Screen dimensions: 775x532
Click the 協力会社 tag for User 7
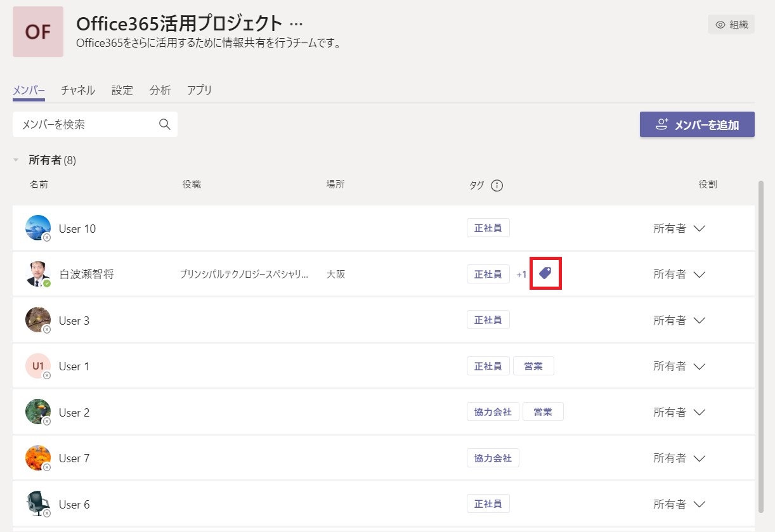click(x=493, y=458)
